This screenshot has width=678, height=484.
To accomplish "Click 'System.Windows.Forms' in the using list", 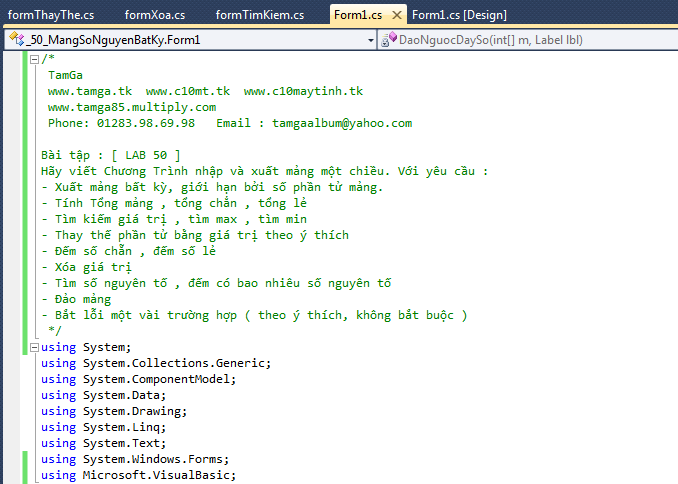I will point(154,459).
